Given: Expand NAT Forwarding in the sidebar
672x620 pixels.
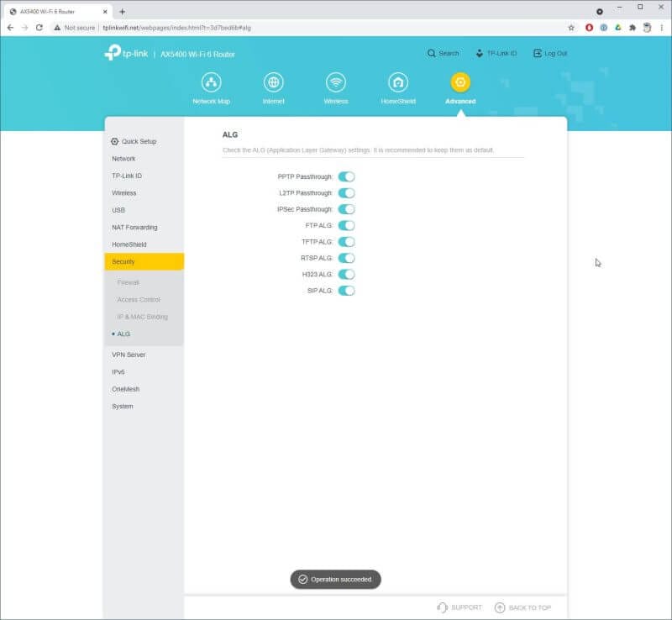Looking at the screenshot, I should 134,228.
